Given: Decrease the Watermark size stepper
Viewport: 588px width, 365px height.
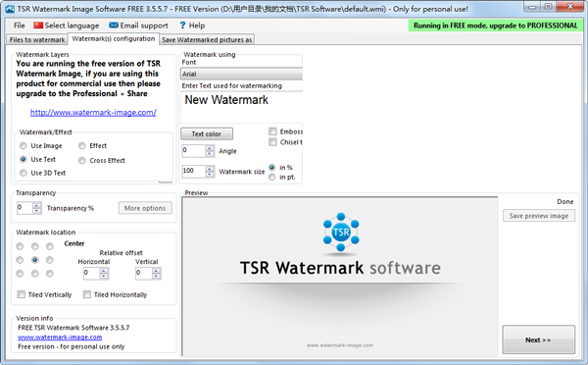Looking at the screenshot, I should click(210, 175).
